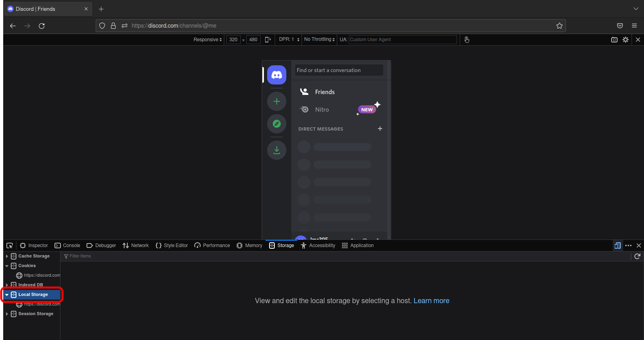Select the Session Storage label
644x340 pixels.
(x=36, y=314)
